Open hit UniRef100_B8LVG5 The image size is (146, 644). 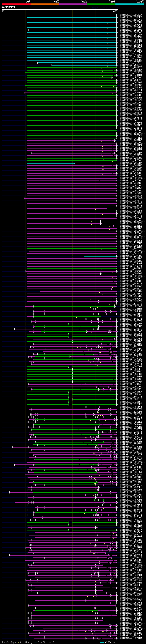point(131,334)
